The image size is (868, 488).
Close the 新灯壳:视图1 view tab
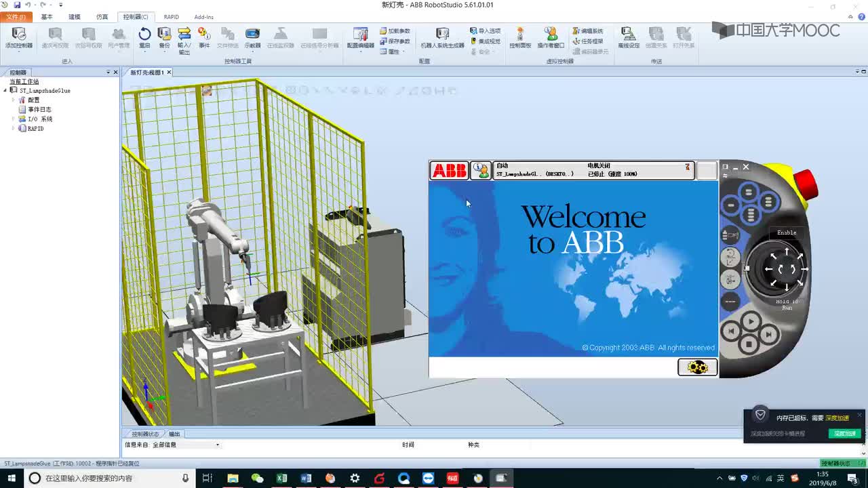(169, 72)
